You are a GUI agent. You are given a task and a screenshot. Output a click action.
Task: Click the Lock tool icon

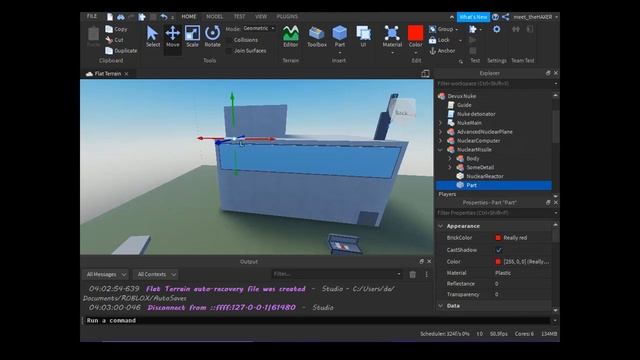pos(433,40)
